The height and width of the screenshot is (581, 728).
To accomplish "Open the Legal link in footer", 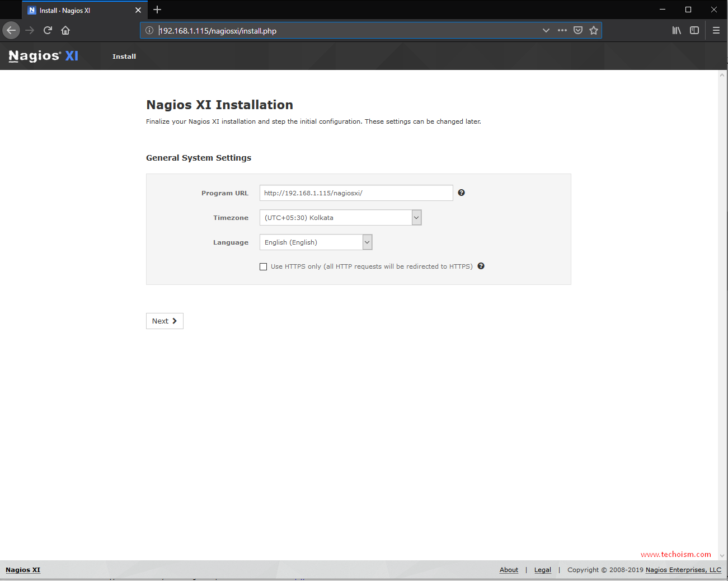I will tap(543, 570).
